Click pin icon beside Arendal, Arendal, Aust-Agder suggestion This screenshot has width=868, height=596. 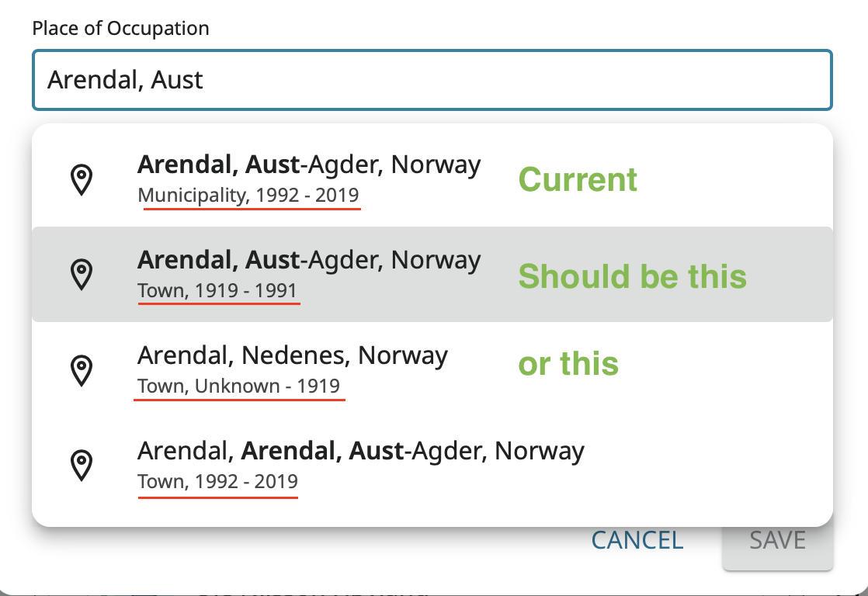(82, 466)
